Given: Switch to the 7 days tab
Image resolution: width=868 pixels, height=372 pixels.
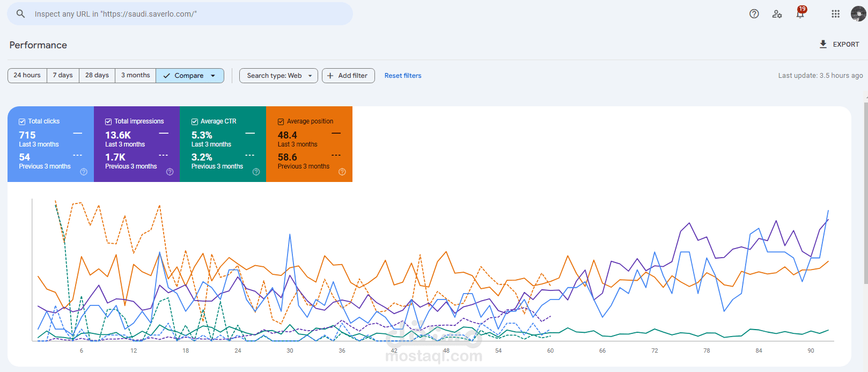Looking at the screenshot, I should 63,76.
